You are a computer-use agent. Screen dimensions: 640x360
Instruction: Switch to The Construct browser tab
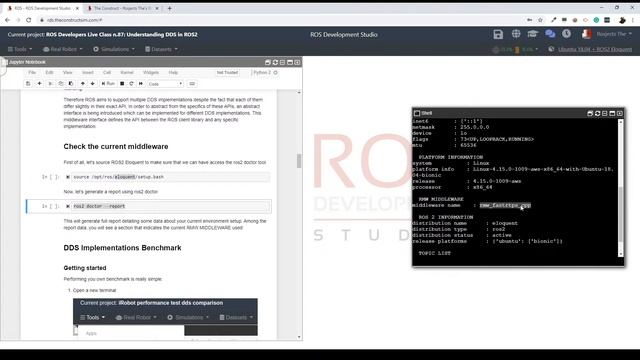[x=122, y=8]
